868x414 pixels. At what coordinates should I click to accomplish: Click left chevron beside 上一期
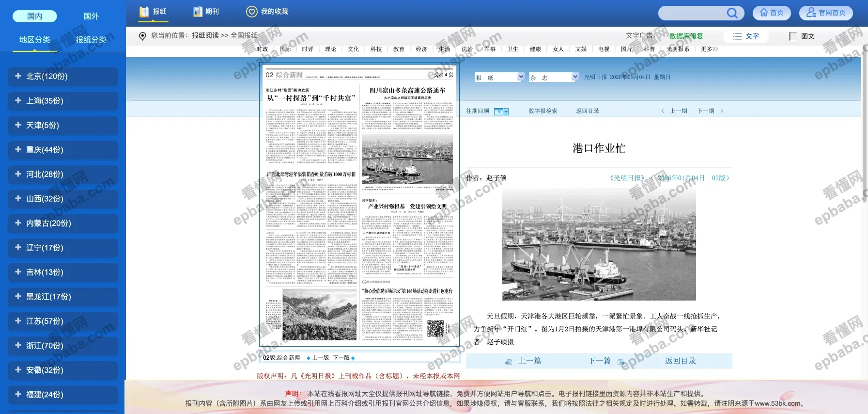[x=663, y=111]
